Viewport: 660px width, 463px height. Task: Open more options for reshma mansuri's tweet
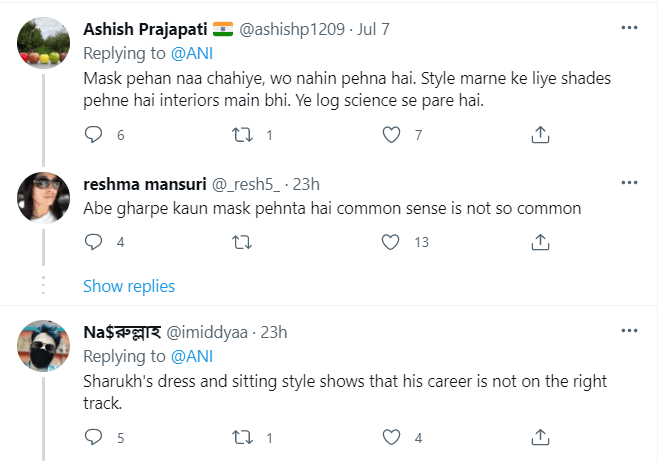pyautogui.click(x=629, y=183)
